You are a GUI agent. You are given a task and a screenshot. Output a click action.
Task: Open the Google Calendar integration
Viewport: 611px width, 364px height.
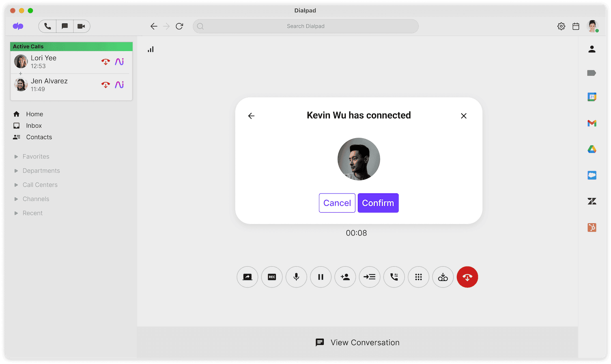coord(592,97)
